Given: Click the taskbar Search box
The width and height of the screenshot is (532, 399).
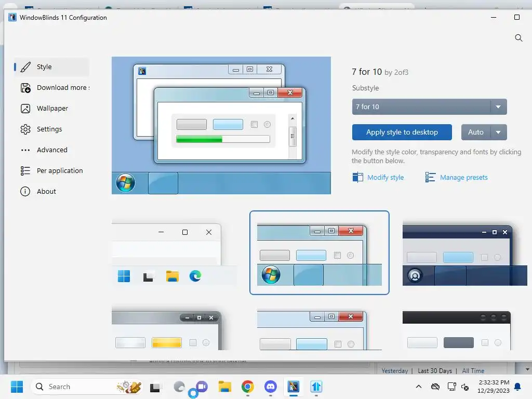Looking at the screenshot, I should [87, 387].
